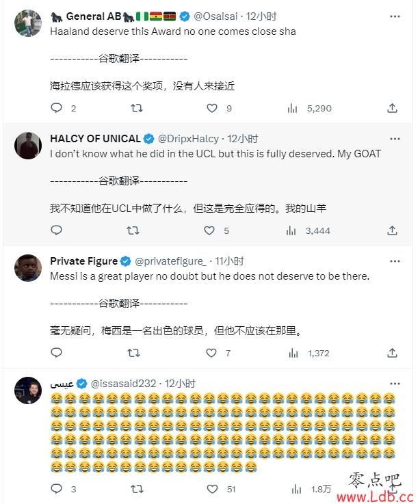
Task: Retweet Private Figure's Messi tweet
Action: pos(133,353)
